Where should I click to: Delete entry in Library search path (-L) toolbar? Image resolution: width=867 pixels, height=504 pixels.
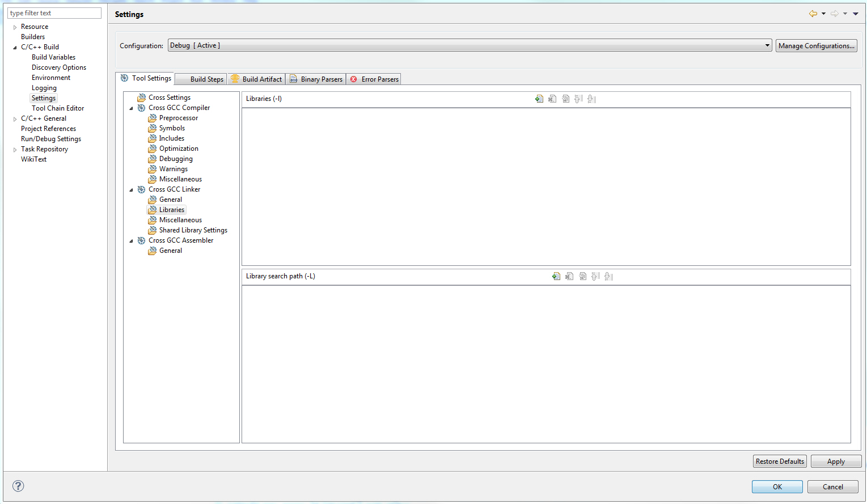[x=569, y=276]
